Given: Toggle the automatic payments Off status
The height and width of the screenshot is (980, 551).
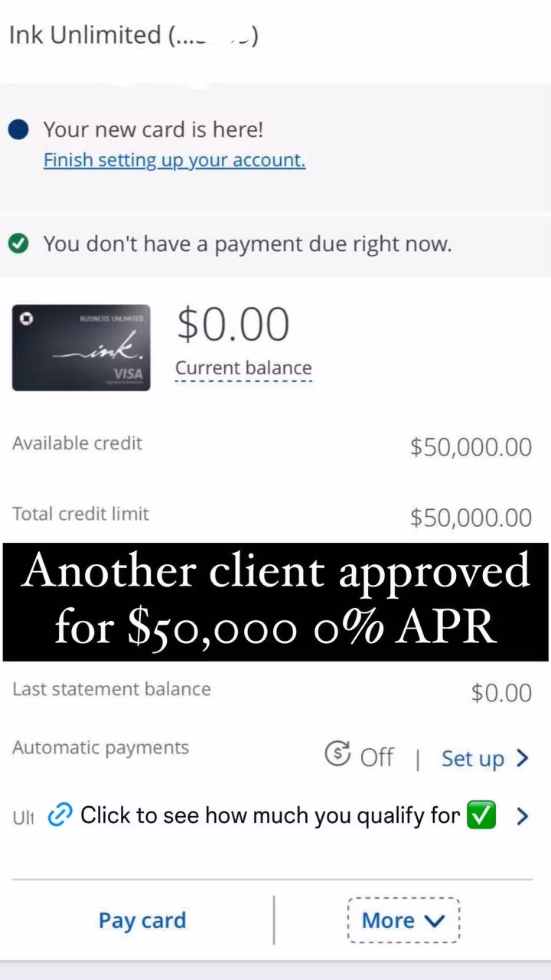Looking at the screenshot, I should tap(377, 758).
